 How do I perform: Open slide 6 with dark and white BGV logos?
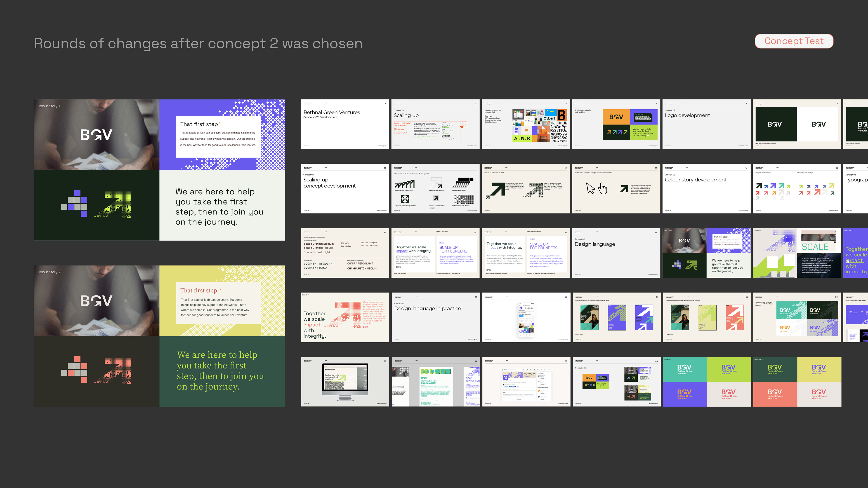[x=797, y=124]
